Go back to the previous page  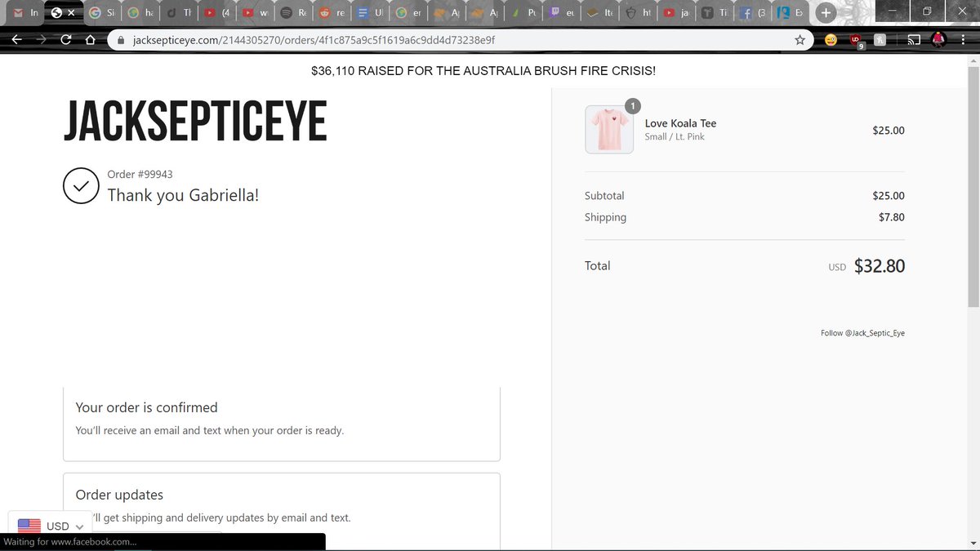(x=17, y=39)
